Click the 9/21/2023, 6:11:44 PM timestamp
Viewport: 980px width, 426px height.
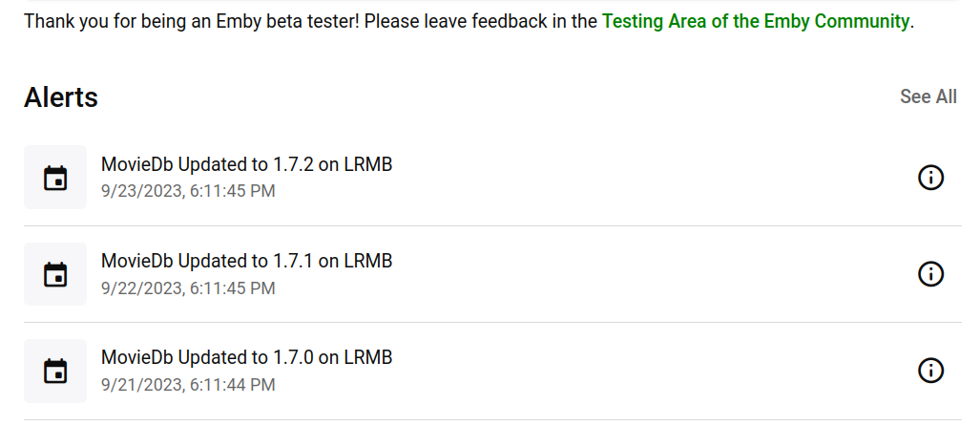pyautogui.click(x=188, y=385)
